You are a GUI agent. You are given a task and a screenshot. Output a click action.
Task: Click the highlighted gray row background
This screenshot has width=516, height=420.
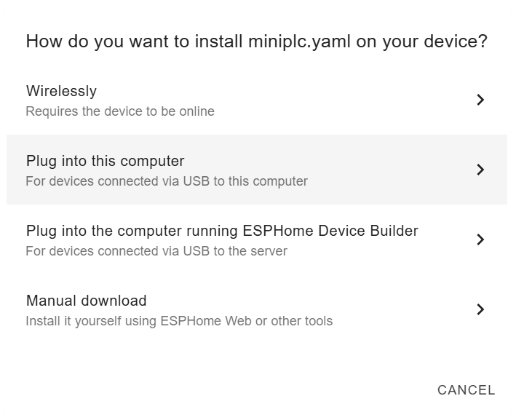point(257,170)
